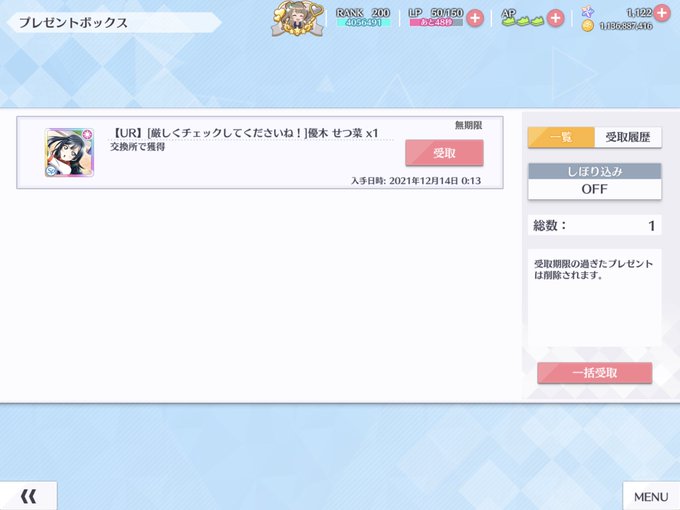Viewport: 680px width, 510px height.
Task: Switch to the 受取履歴 history tab
Action: pyautogui.click(x=628, y=137)
